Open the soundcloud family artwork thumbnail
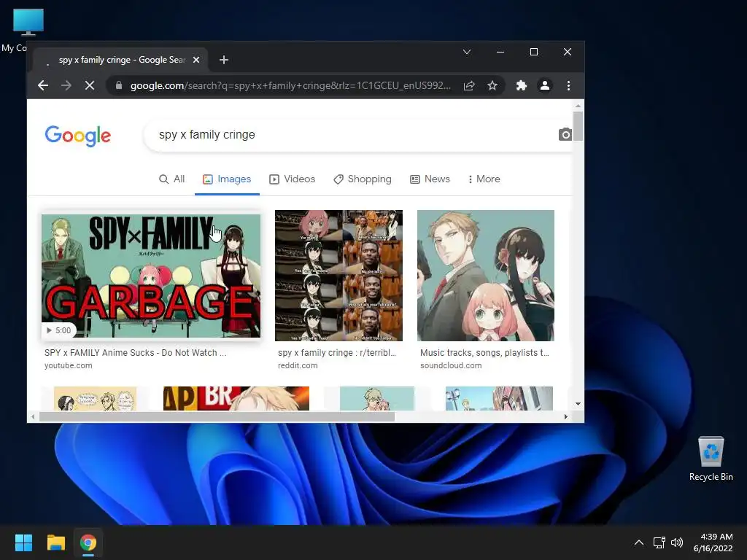This screenshot has height=560, width=747. tap(485, 275)
